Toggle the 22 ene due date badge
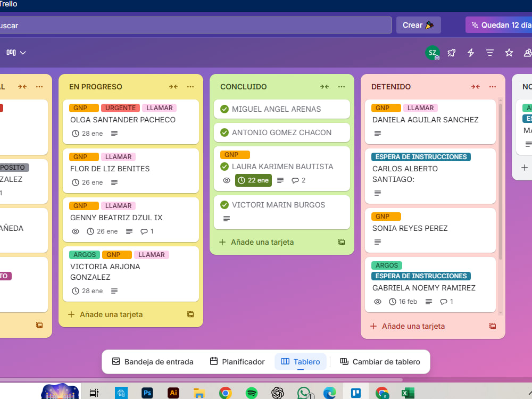 (x=253, y=180)
